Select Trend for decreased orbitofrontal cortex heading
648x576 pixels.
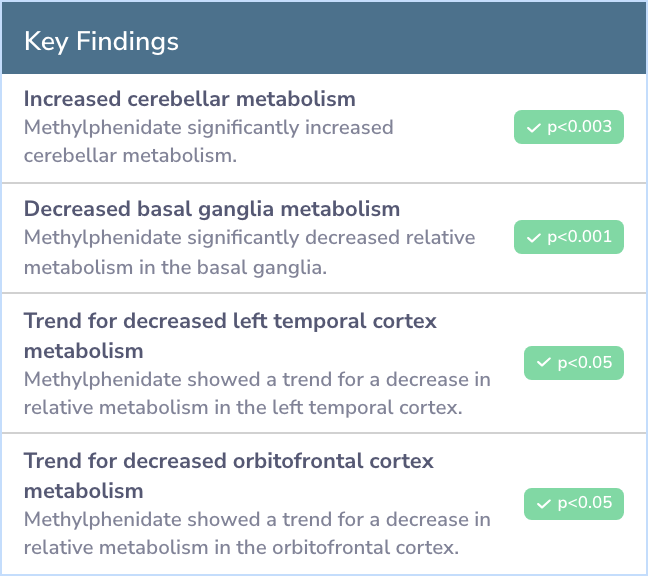(229, 476)
